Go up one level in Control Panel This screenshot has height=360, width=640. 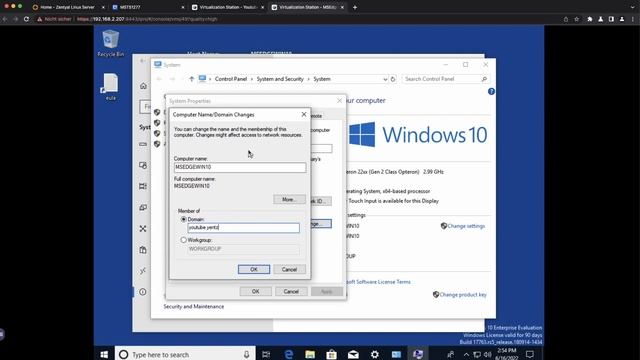point(191,79)
